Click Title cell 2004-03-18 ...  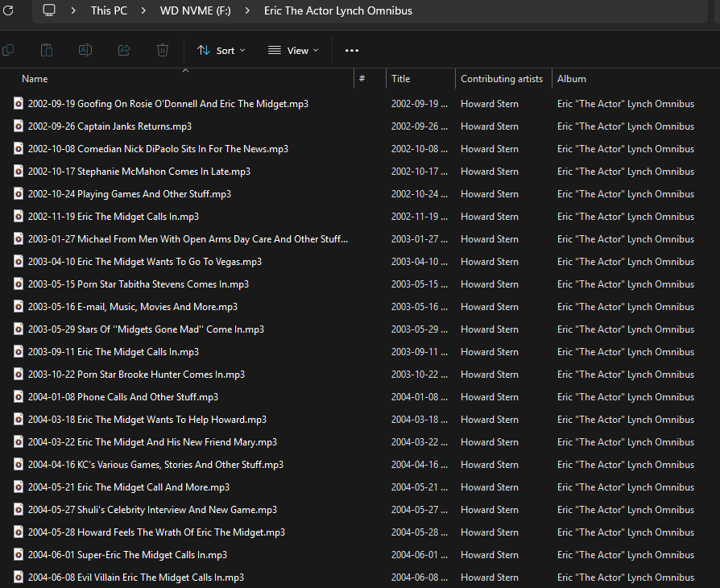tap(420, 420)
